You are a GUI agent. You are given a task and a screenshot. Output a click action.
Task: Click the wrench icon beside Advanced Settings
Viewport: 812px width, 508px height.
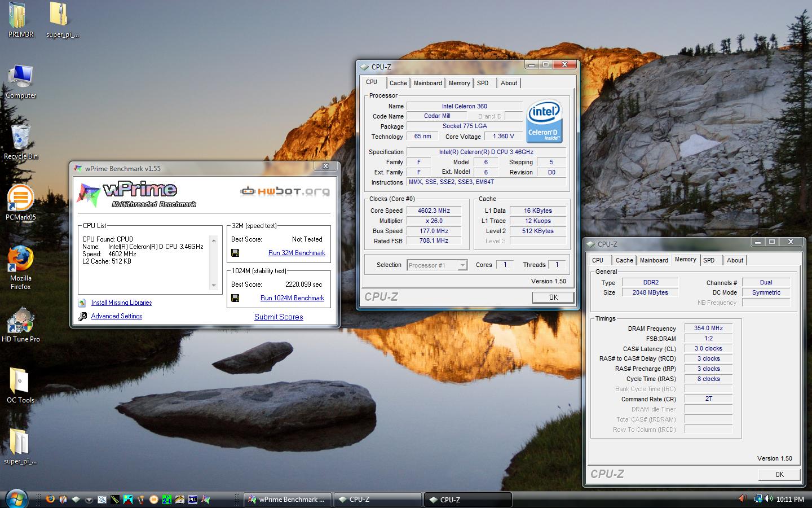82,316
